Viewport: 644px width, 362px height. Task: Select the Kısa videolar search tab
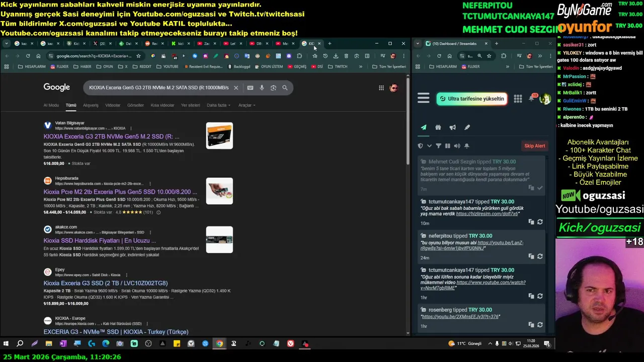point(163,105)
